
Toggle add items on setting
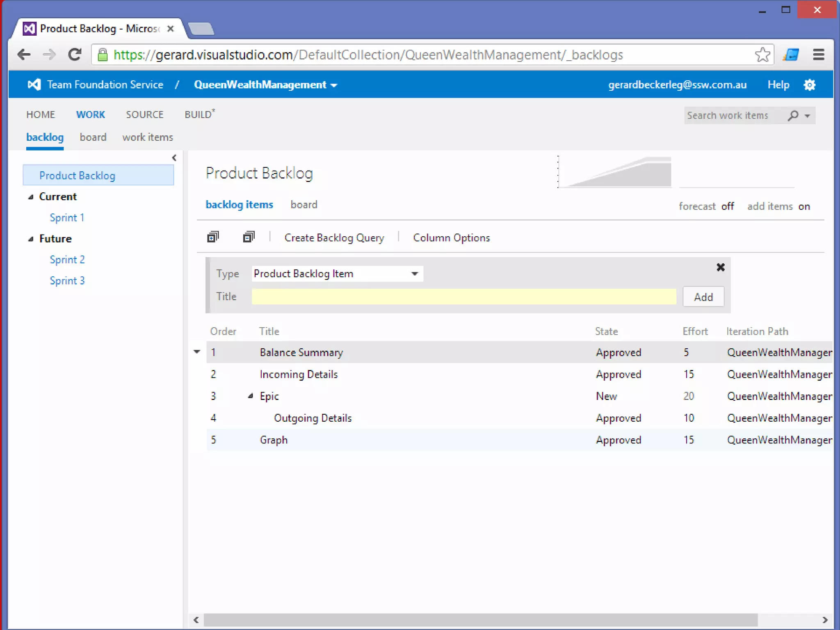[x=803, y=206]
